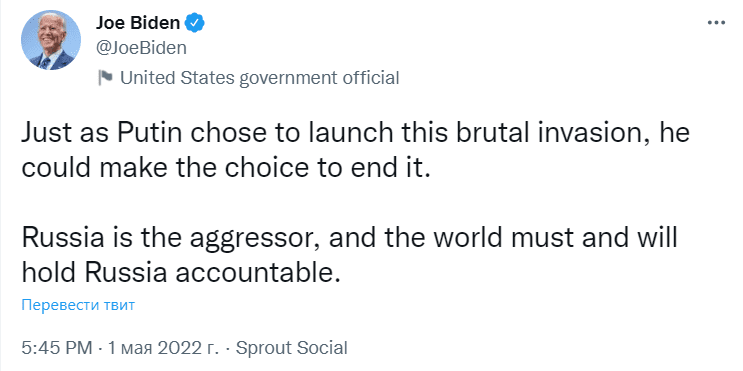This screenshot has height=371, width=743.
Task: Click the blue verified checkmark badge
Action: [x=195, y=23]
